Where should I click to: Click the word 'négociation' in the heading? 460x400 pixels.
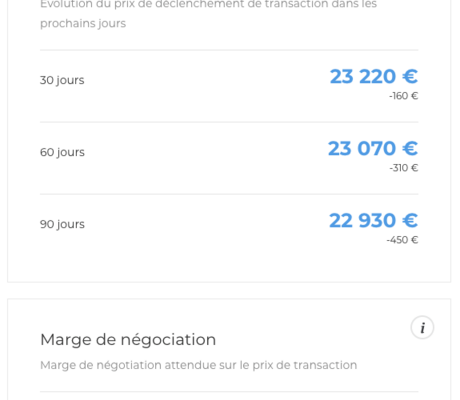pos(168,341)
